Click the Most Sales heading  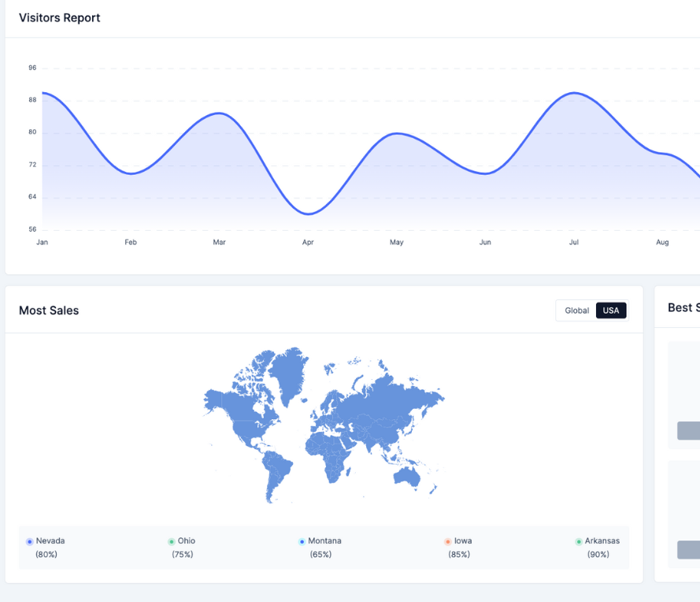(x=49, y=310)
